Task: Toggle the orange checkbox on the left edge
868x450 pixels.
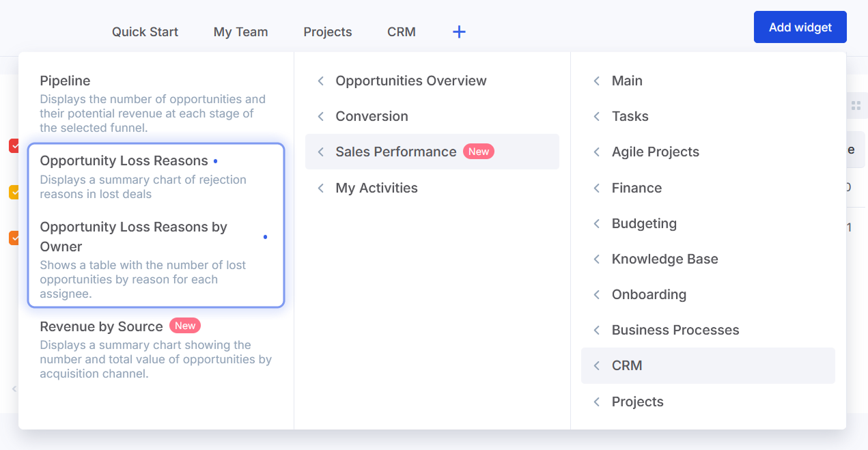Action: (14, 238)
